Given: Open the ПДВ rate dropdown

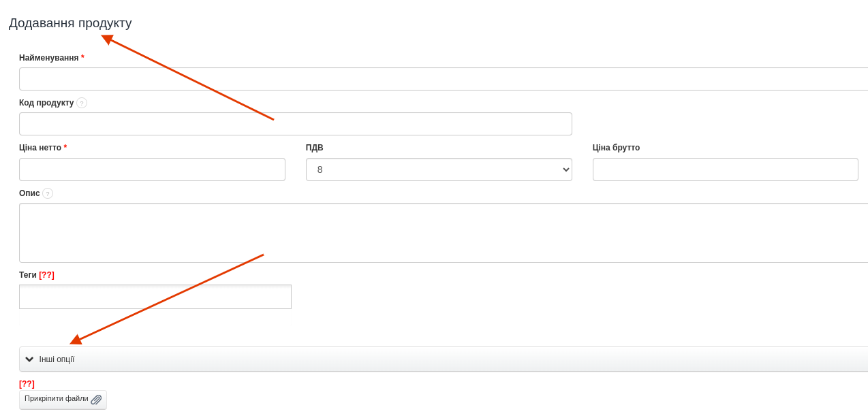Looking at the screenshot, I should click(439, 169).
